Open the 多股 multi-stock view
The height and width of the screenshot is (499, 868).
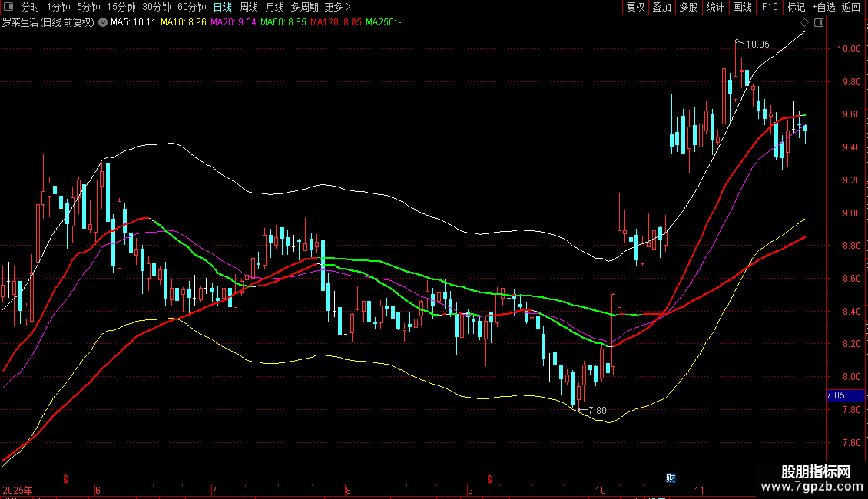(x=689, y=7)
